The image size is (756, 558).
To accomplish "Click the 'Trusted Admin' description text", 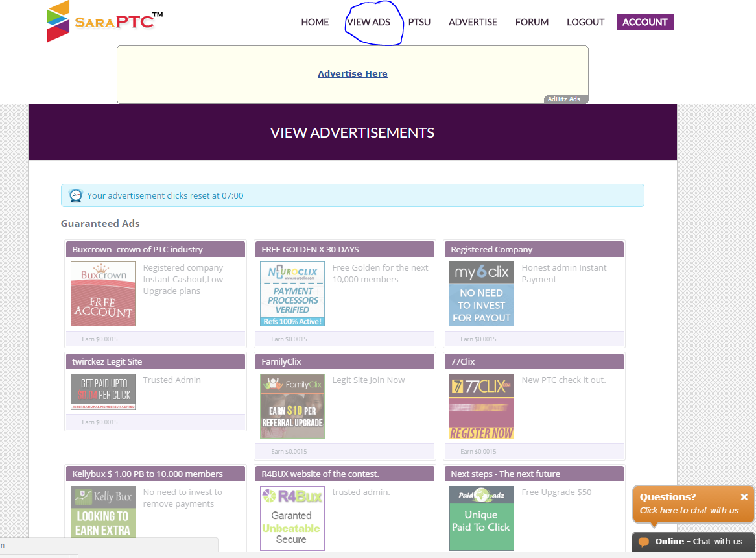I will (x=172, y=380).
